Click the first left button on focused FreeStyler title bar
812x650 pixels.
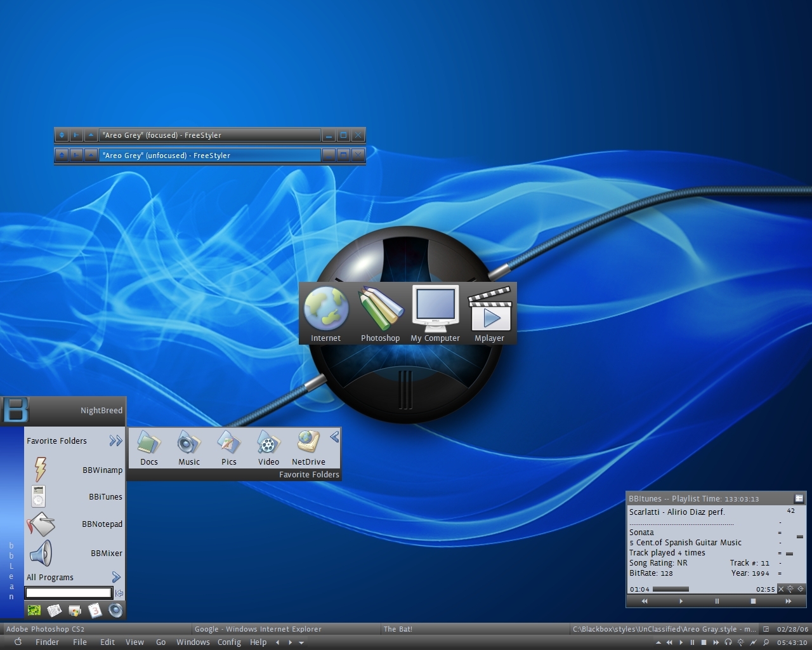pyautogui.click(x=62, y=135)
